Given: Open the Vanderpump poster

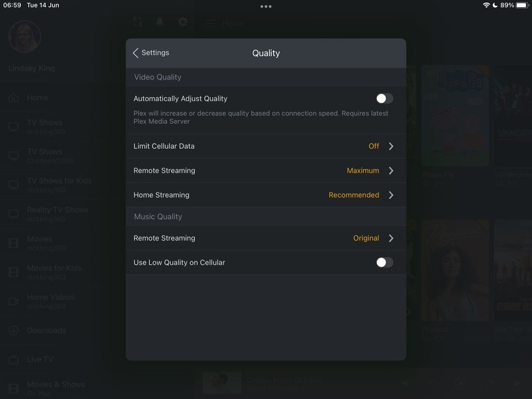Looking at the screenshot, I should pos(513,115).
